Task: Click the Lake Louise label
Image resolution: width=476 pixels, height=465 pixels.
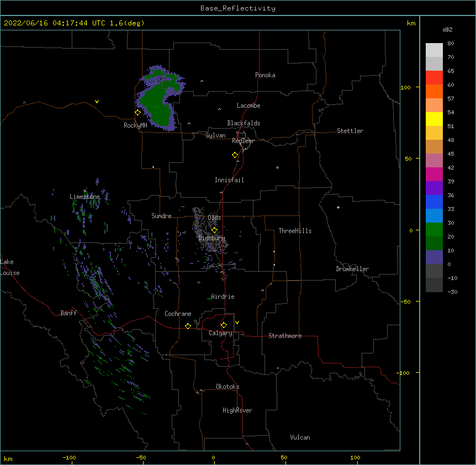Action: click(10, 267)
